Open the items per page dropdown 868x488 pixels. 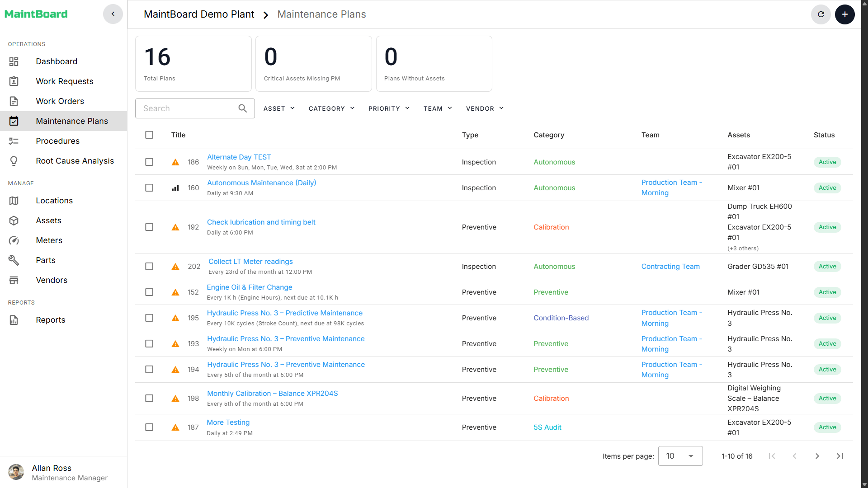click(x=680, y=456)
